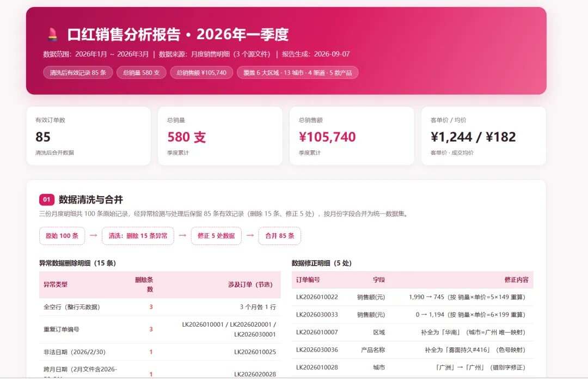The height and width of the screenshot is (379, 588).
Task: Click the 异常类型 column header
Action: 56,284
